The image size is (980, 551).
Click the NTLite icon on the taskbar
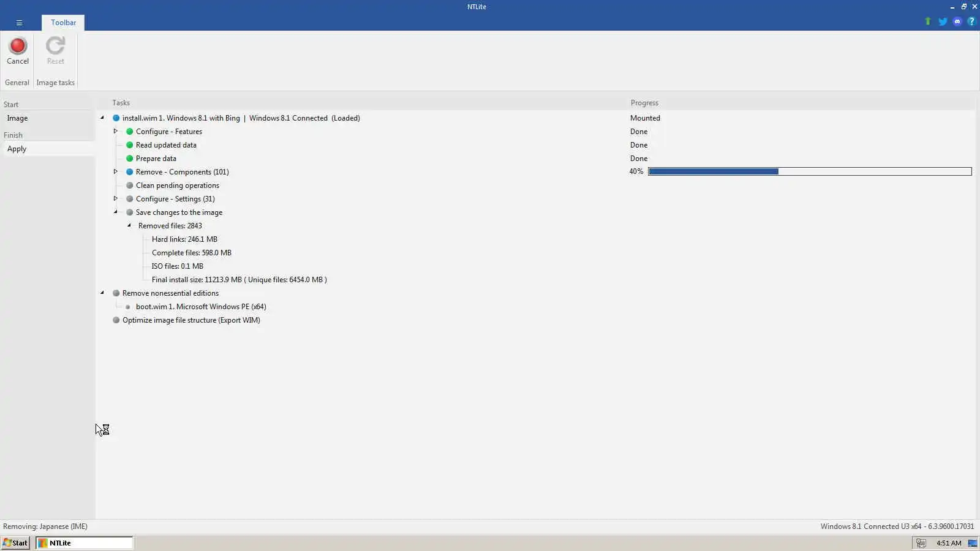tap(42, 543)
